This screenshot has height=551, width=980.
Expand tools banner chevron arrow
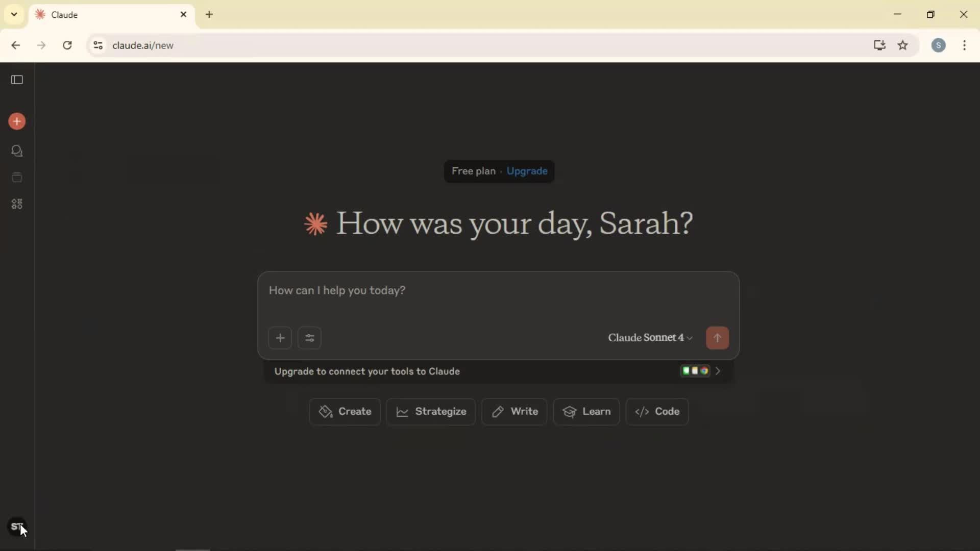coord(718,371)
